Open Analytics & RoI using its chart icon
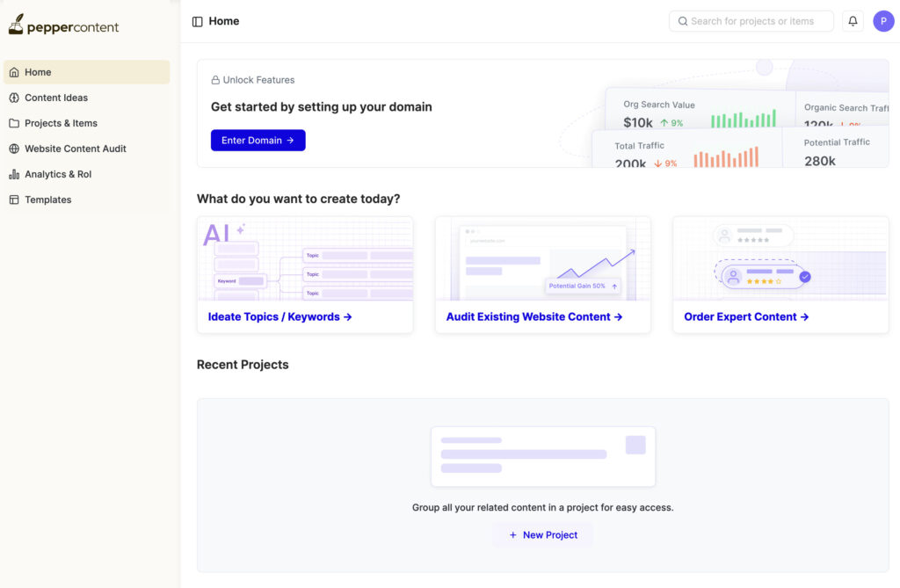 (17, 174)
